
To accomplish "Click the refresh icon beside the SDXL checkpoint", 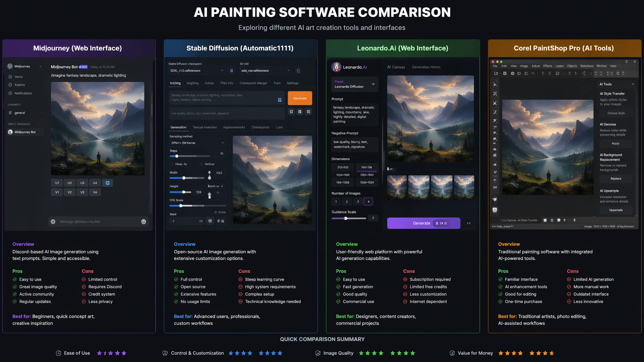I will (x=232, y=71).
